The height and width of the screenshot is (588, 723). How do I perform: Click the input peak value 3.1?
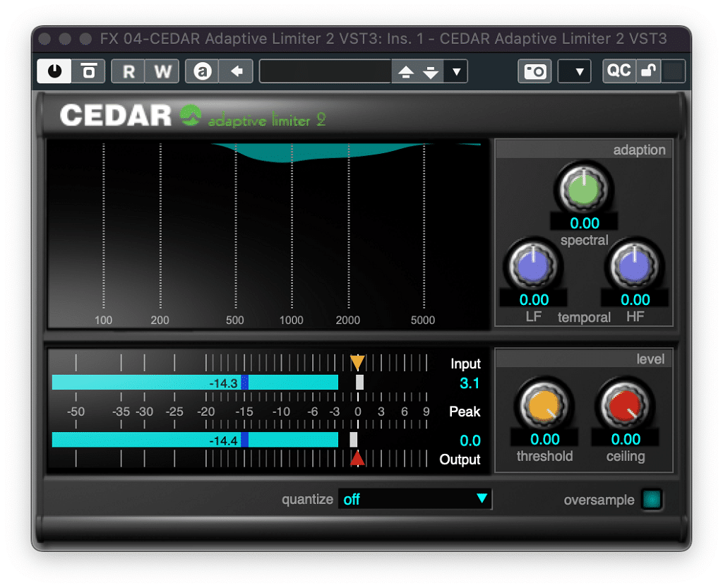click(470, 383)
